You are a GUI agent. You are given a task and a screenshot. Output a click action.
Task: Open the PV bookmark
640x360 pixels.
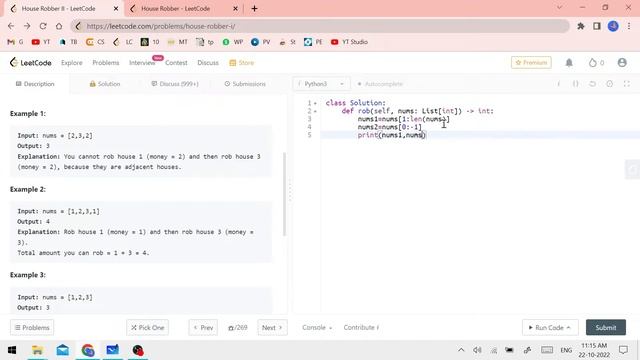(x=260, y=42)
